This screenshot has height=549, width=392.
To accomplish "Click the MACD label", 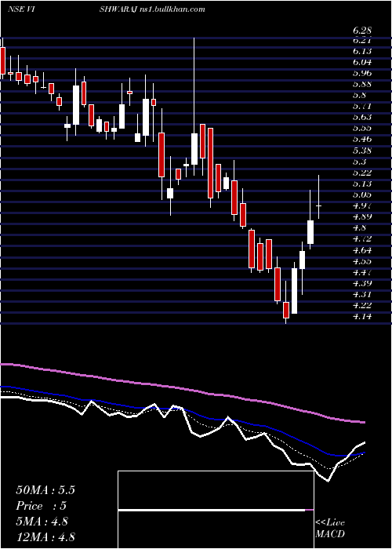I will tap(328, 535).
